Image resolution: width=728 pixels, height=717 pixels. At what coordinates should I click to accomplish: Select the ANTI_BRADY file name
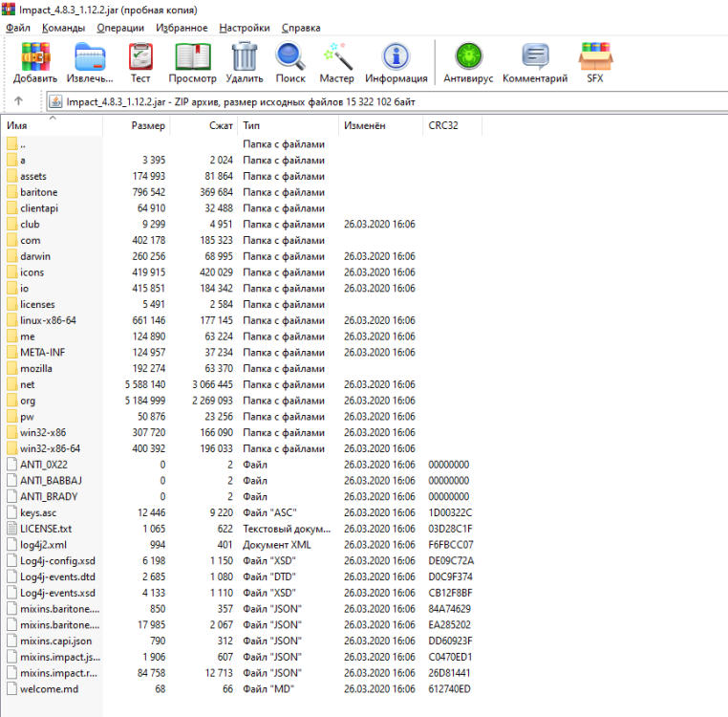click(x=49, y=496)
